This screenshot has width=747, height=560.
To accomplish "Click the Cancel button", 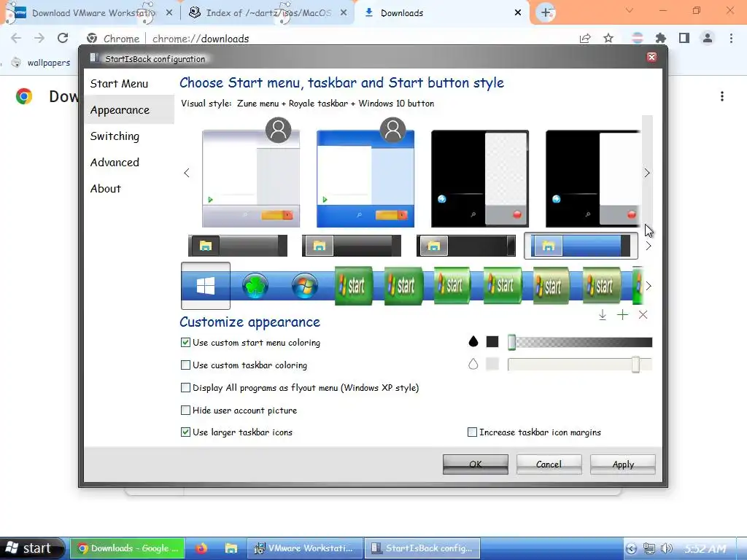I will 549,464.
